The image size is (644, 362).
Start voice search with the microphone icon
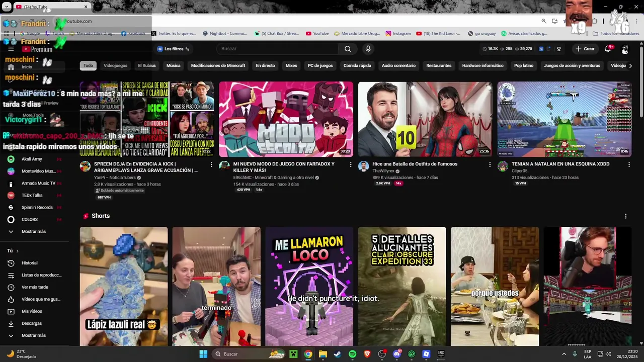pos(368,49)
